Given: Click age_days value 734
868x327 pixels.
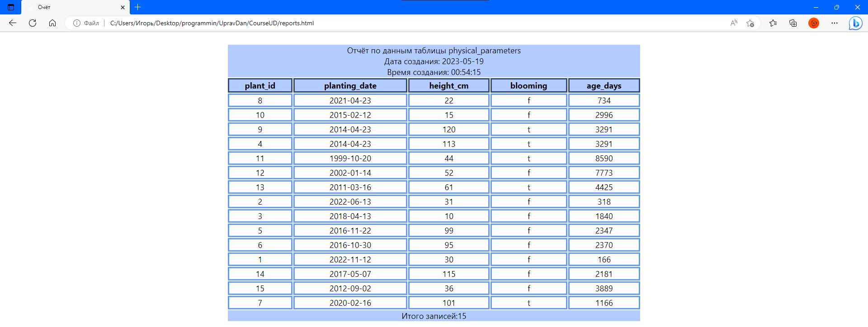Looking at the screenshot, I should click(x=604, y=100).
